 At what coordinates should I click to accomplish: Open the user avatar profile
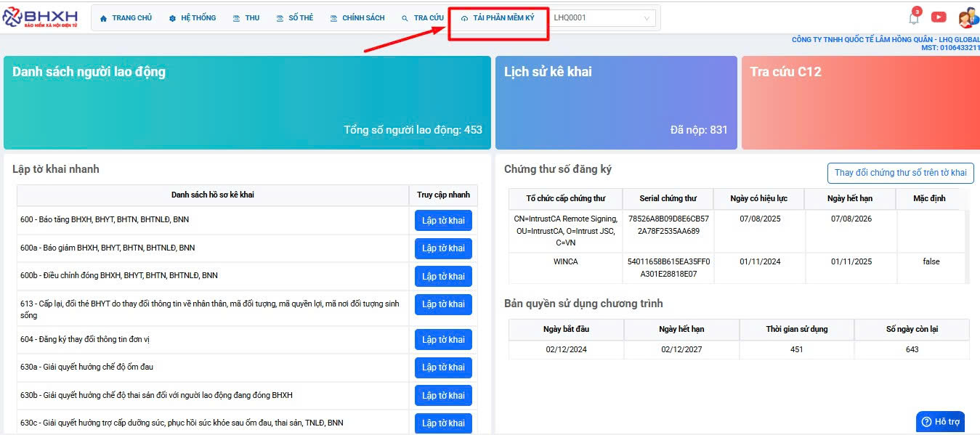[x=968, y=18]
